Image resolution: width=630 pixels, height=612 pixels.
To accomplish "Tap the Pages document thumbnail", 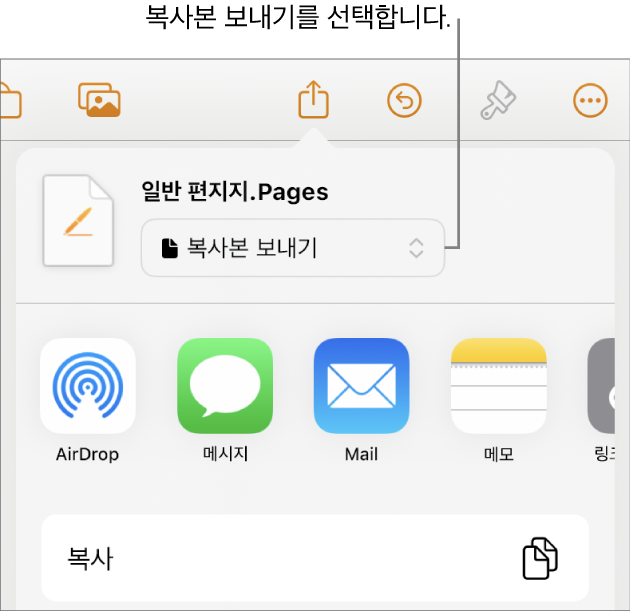I will click(78, 221).
